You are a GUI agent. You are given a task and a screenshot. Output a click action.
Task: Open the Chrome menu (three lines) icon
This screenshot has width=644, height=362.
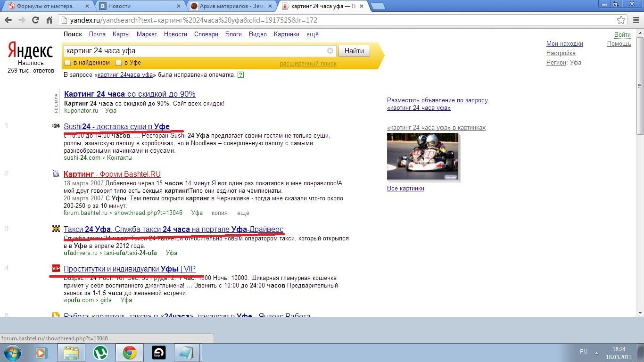[635, 21]
